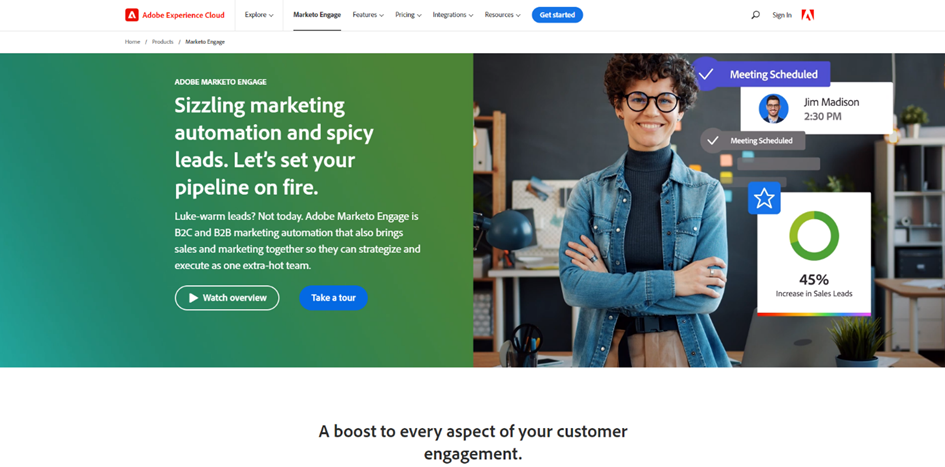Click Jim Madison's avatar picture
Image resolution: width=945 pixels, height=467 pixels.
pos(773,108)
